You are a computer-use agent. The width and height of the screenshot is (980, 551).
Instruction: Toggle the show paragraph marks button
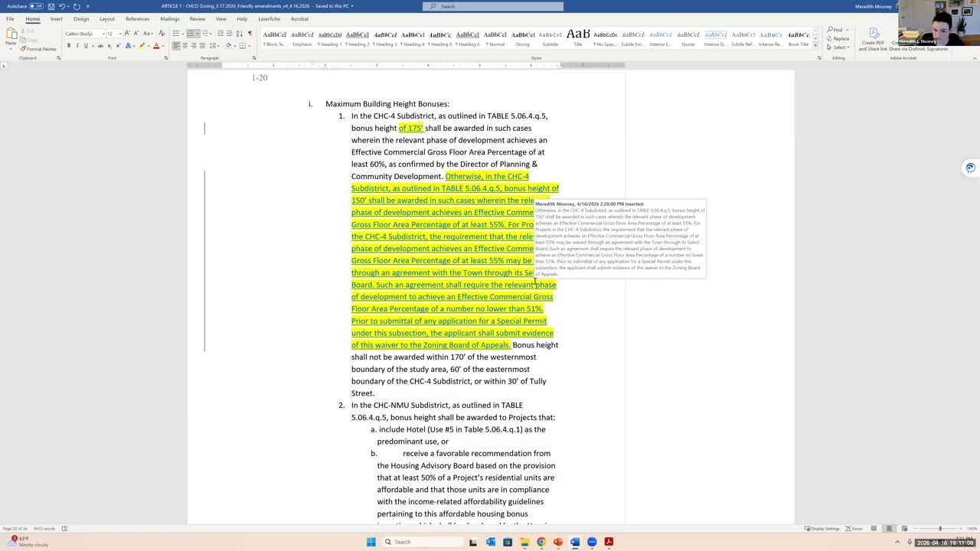[x=250, y=34]
